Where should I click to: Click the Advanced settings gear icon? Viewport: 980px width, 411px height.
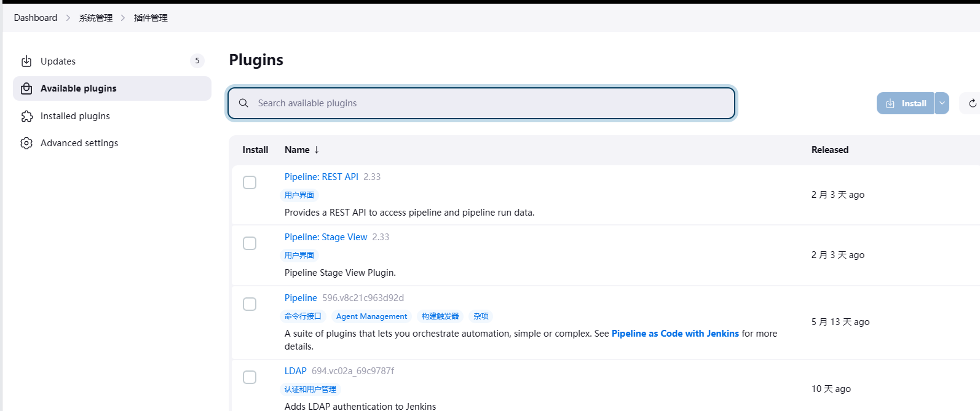26,143
